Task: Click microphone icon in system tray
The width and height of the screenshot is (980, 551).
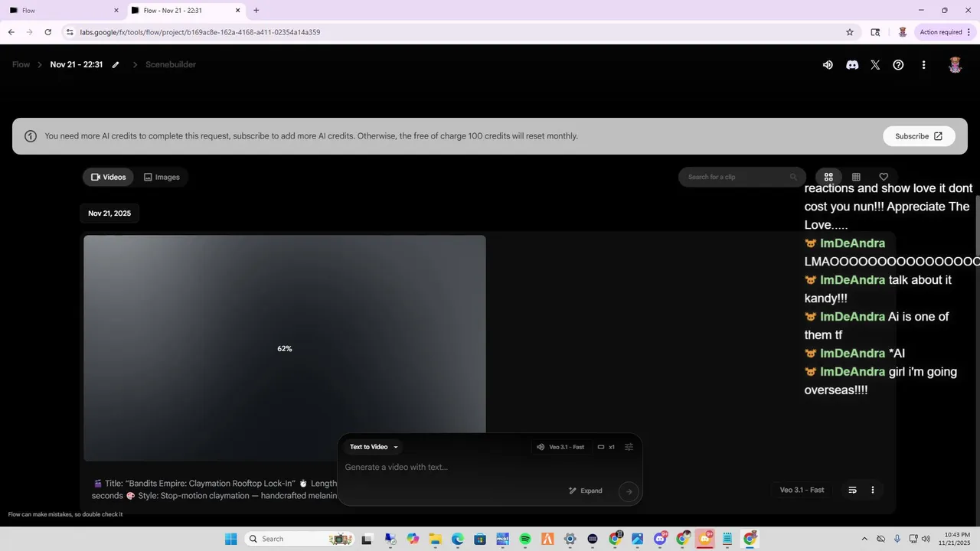Action: tap(897, 539)
